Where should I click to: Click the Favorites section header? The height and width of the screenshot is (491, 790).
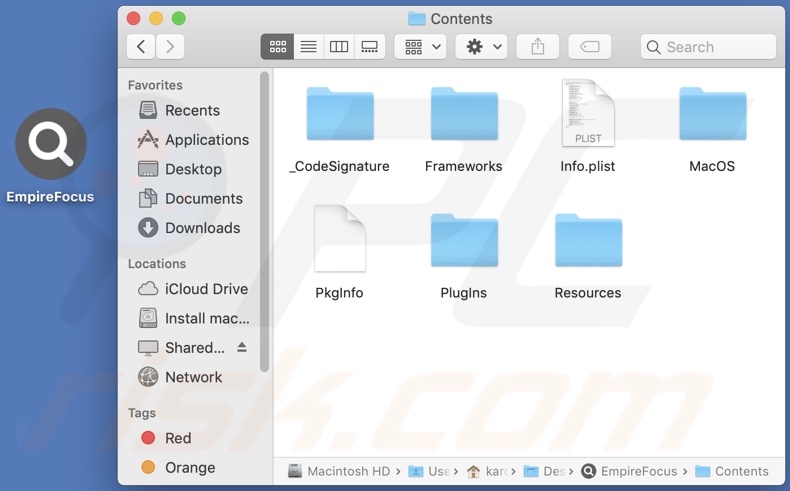click(155, 85)
